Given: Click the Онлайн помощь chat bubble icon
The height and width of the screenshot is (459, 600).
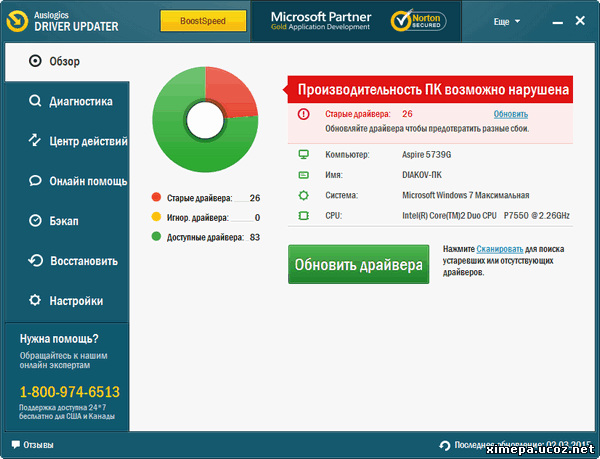Looking at the screenshot, I should (36, 181).
